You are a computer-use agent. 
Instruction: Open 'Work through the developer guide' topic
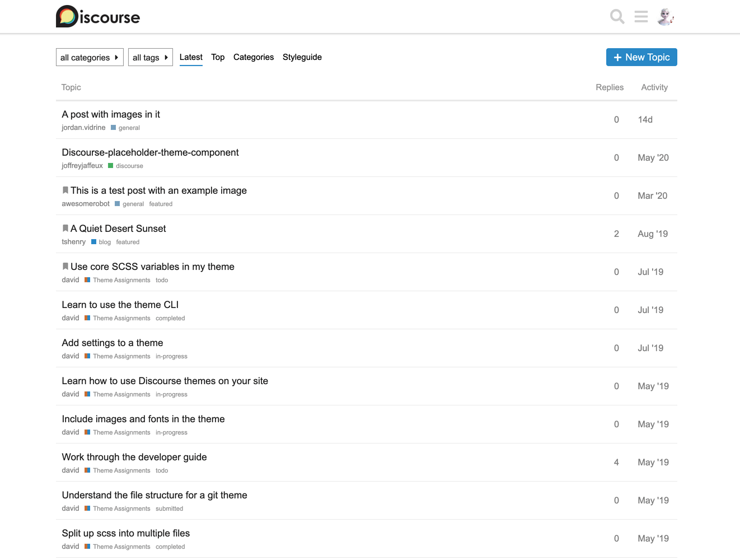point(134,457)
